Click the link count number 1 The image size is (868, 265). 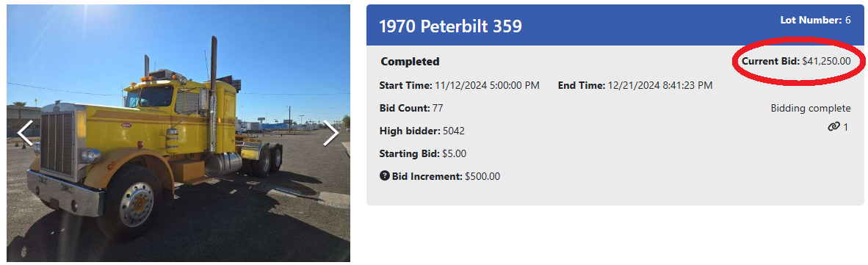point(845,127)
